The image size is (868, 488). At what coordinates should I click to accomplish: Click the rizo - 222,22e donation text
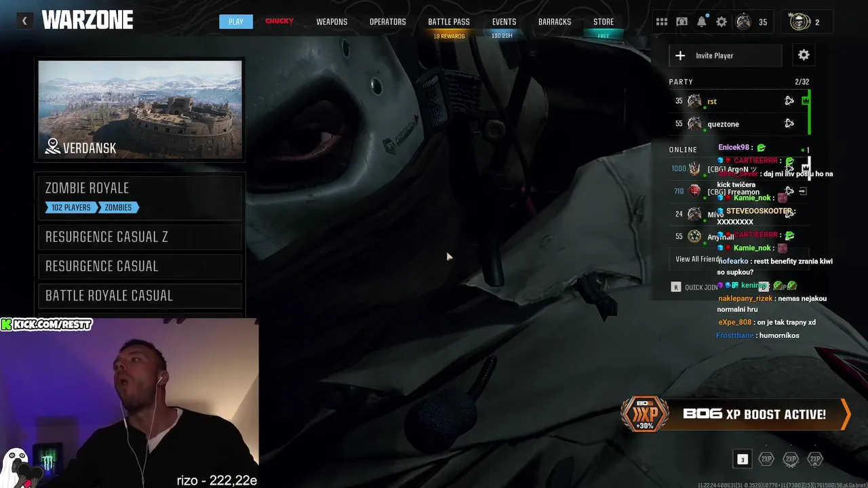pyautogui.click(x=217, y=481)
